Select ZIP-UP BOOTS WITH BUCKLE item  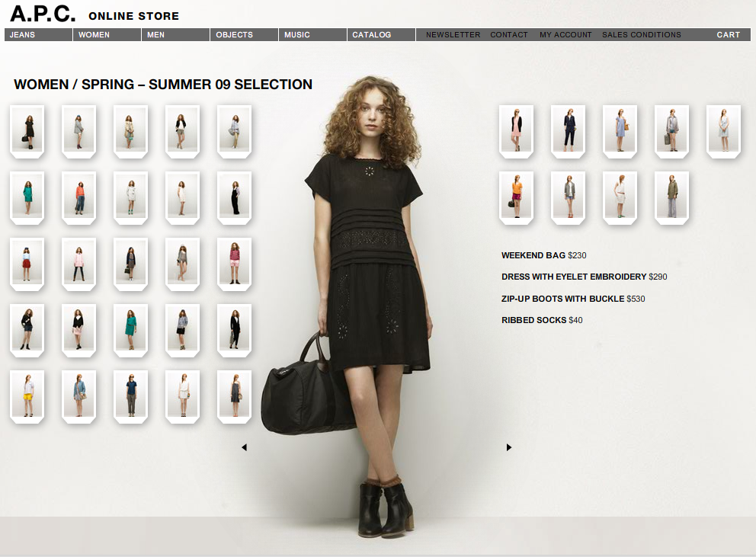tap(573, 299)
